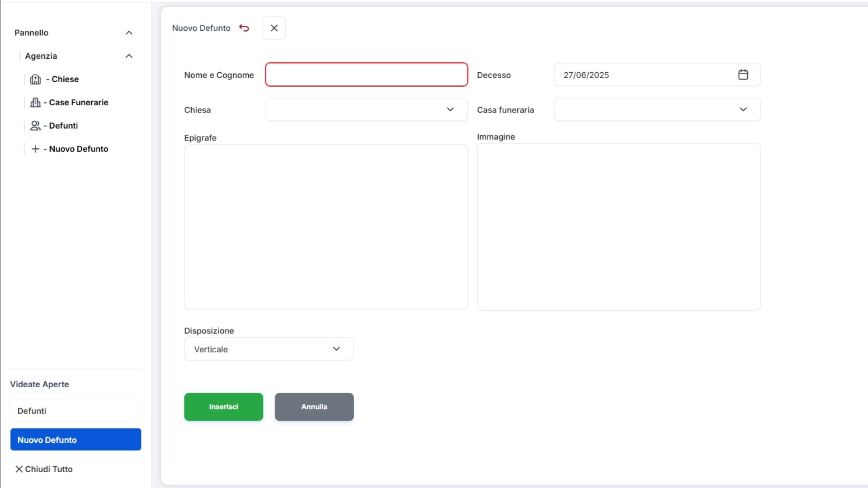868x488 pixels.
Task: Click the Case Funerarie building icon
Action: tap(35, 103)
